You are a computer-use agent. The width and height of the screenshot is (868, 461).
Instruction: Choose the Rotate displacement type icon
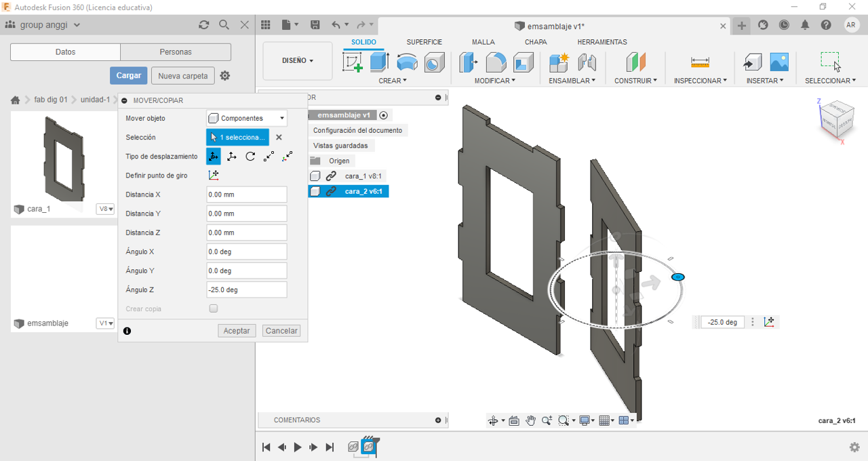tap(250, 156)
